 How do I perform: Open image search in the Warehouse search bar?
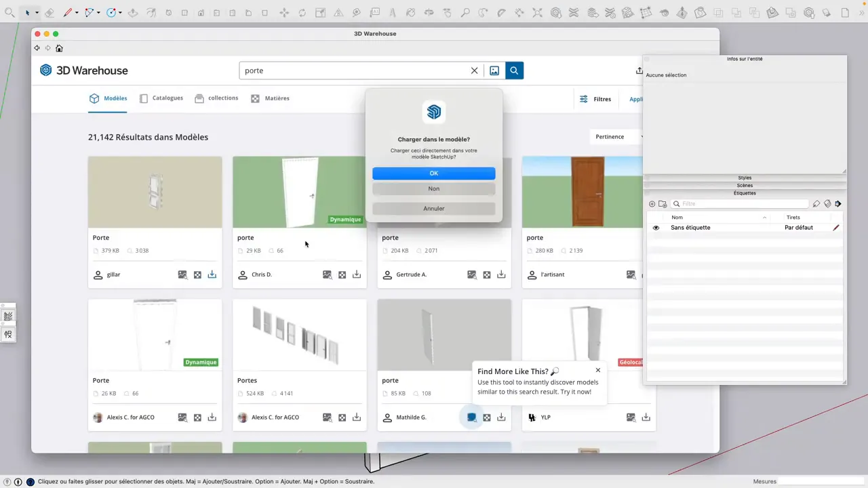click(x=494, y=70)
